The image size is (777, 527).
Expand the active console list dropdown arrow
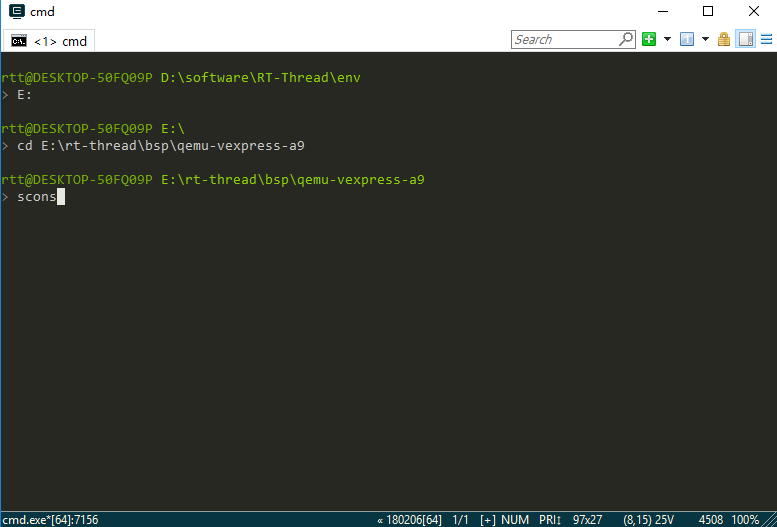coord(705,39)
